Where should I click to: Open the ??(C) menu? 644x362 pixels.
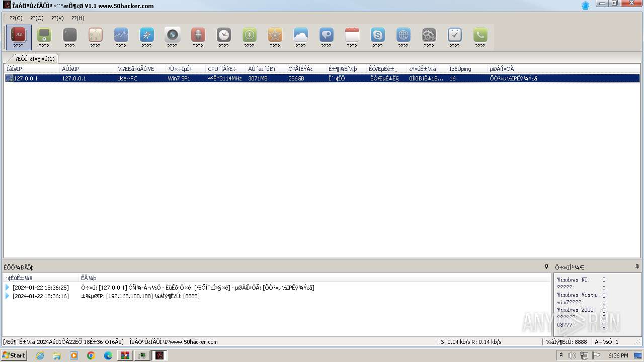click(16, 18)
